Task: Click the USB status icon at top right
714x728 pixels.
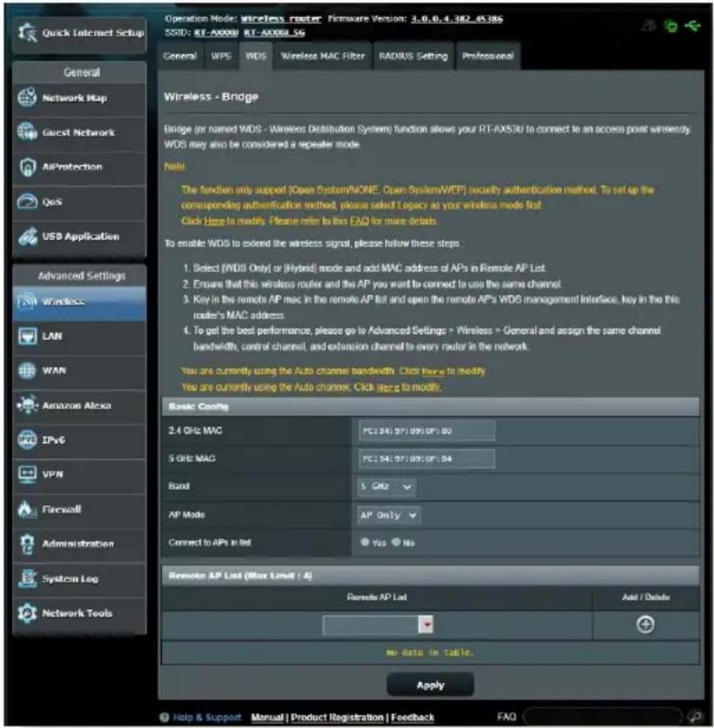Action: click(693, 26)
